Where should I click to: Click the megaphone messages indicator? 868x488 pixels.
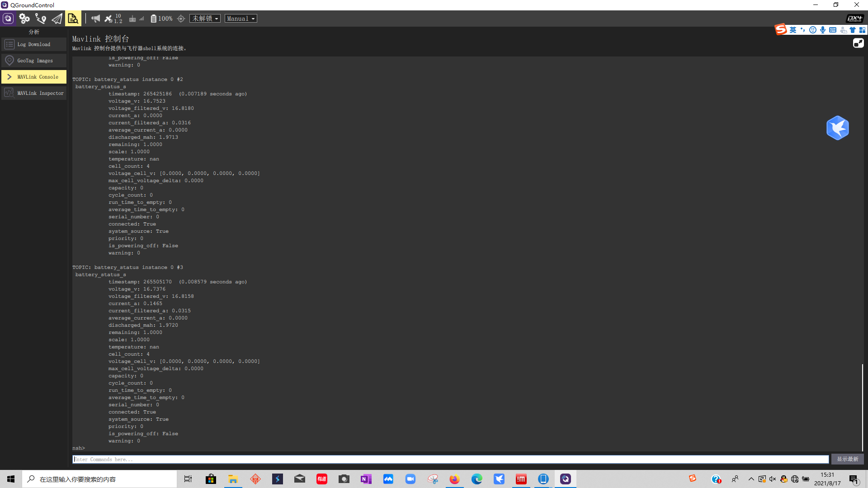click(95, 19)
